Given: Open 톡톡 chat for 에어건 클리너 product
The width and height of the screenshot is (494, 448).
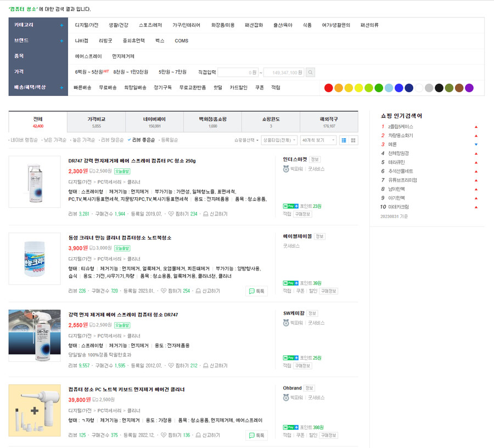Looking at the screenshot, I should (x=256, y=435).
